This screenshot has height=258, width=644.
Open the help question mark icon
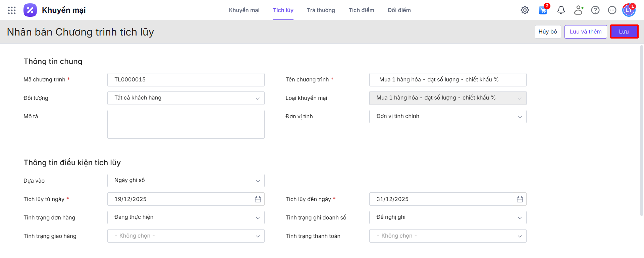[x=595, y=10]
